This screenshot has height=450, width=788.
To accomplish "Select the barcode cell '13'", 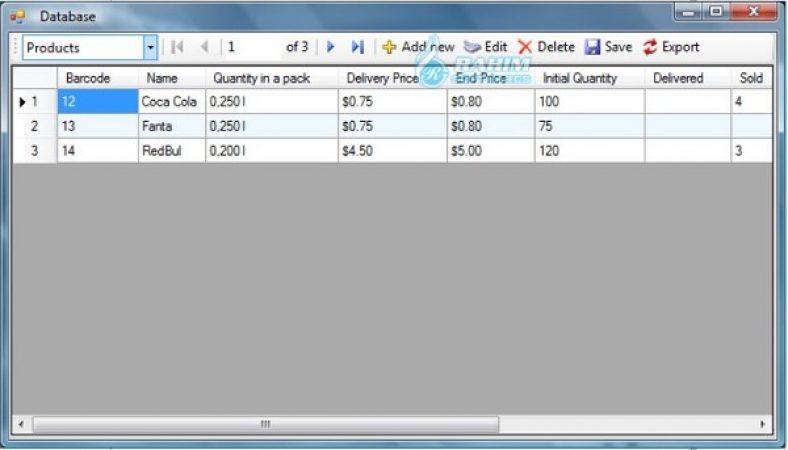I will tap(97, 126).
